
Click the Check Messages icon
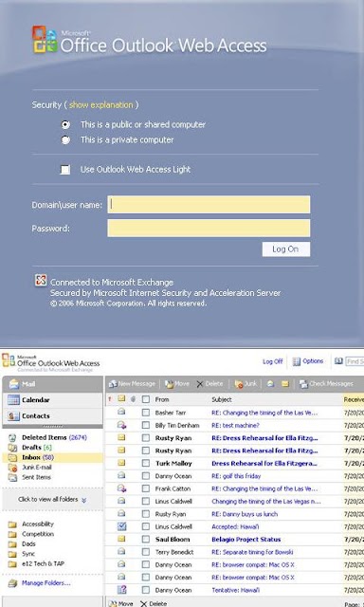point(303,383)
